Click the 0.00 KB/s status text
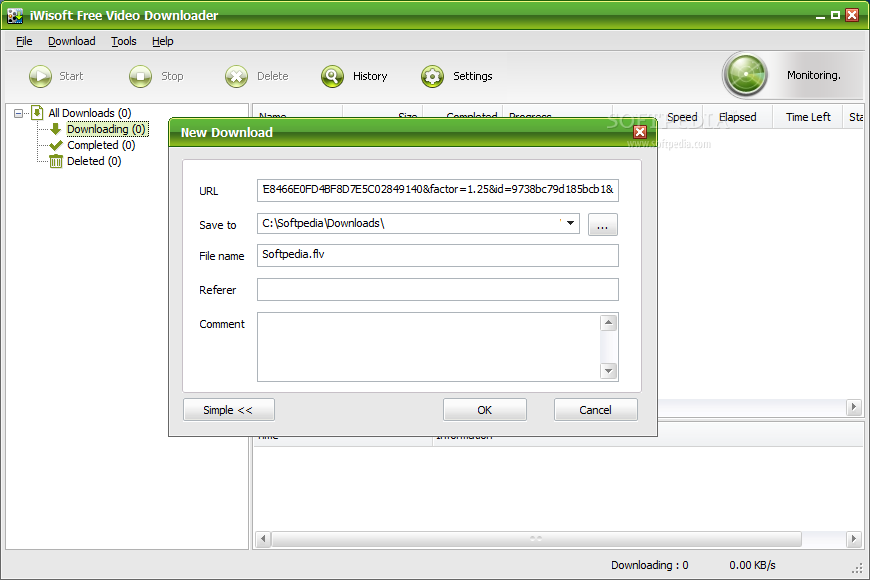Viewport: 870px width, 580px height. click(752, 565)
